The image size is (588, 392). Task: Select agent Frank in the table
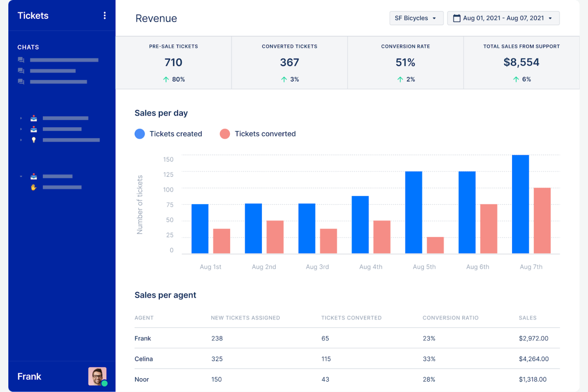click(x=143, y=338)
